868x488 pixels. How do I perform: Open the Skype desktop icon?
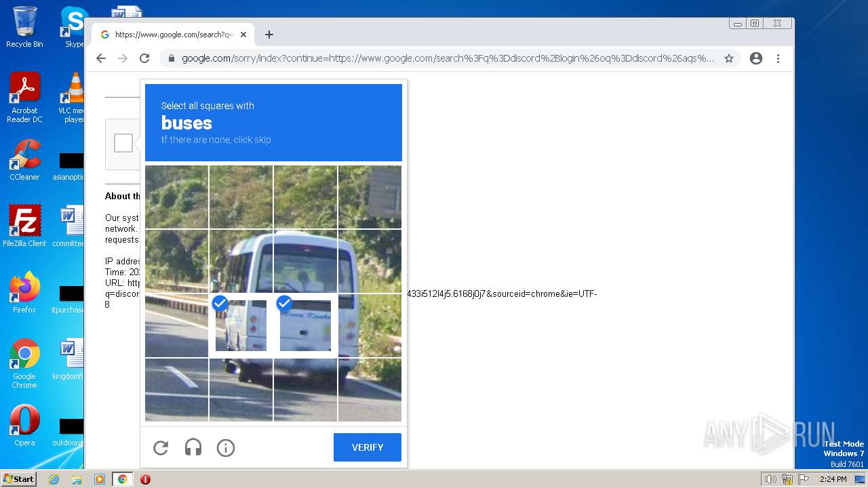pos(73,27)
